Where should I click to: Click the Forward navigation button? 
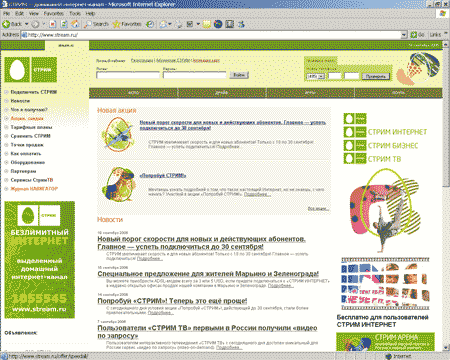tap(35, 24)
